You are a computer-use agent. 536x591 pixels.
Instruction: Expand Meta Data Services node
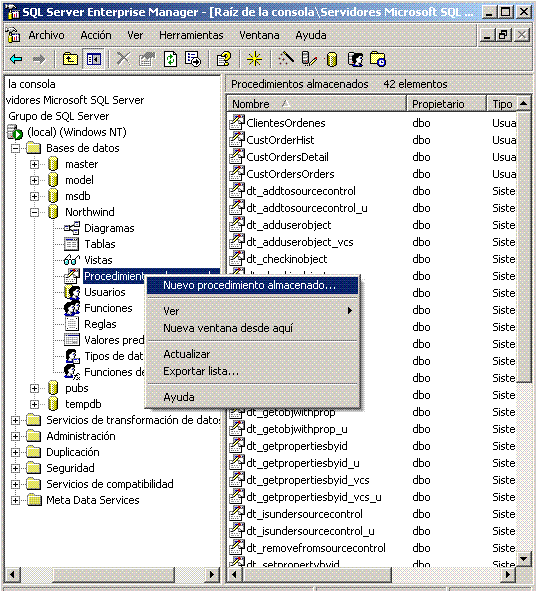[15, 500]
